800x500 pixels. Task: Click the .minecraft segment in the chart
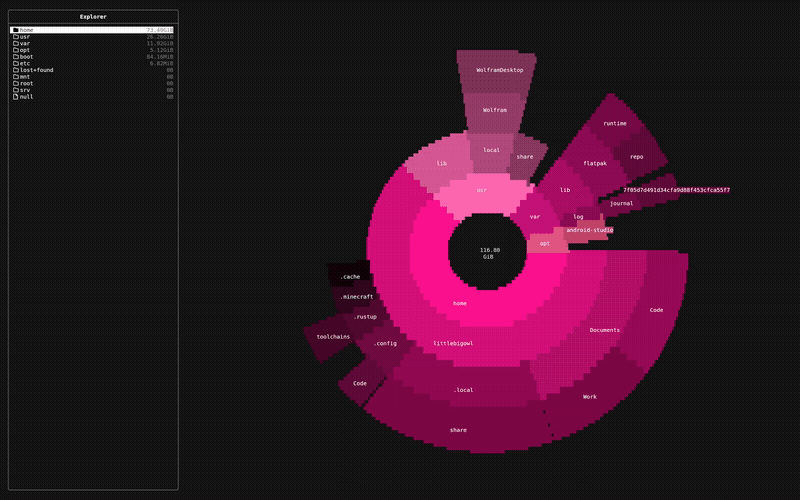(x=357, y=297)
